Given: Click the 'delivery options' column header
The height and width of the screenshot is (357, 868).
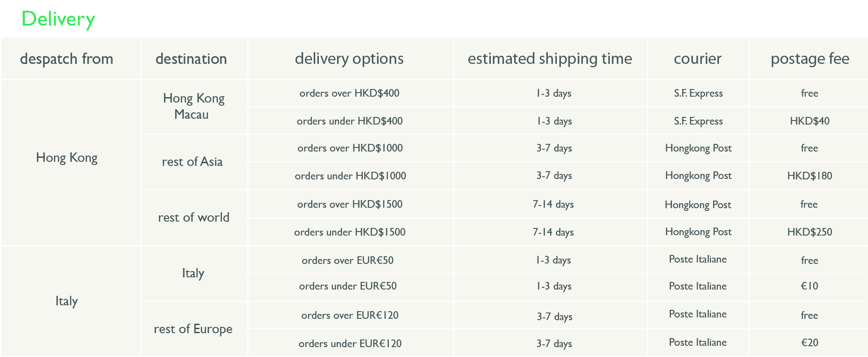Looking at the screenshot, I should [349, 59].
